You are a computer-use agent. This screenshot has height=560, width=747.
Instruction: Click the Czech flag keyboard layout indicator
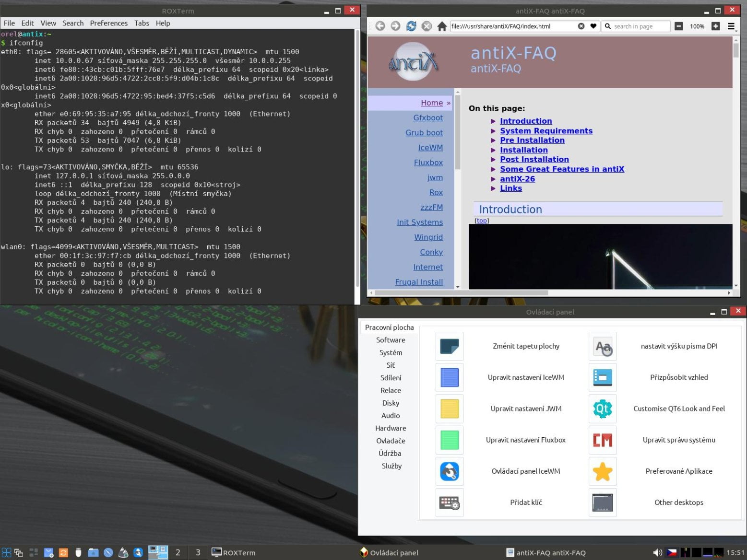tap(672, 552)
